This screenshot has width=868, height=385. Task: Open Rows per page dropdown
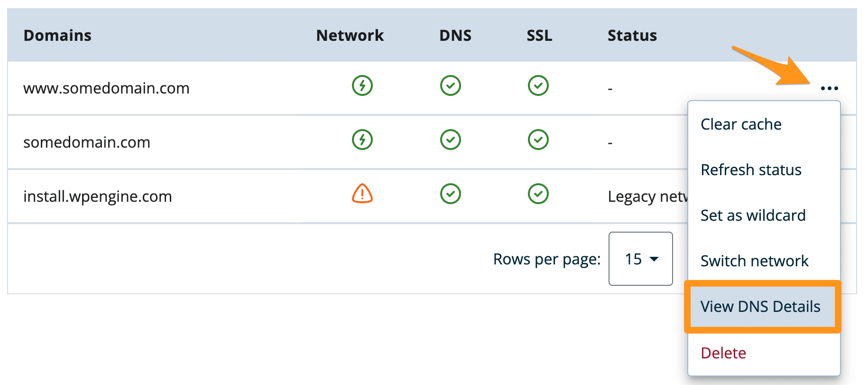(x=640, y=259)
